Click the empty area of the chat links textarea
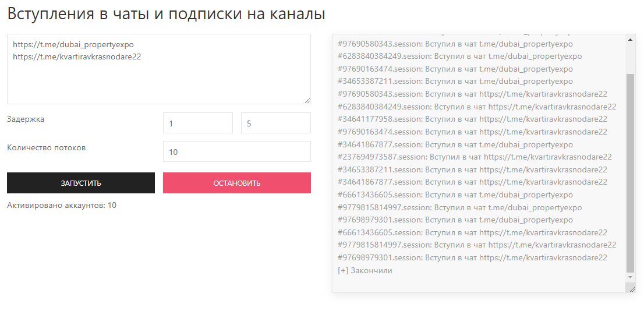The image size is (644, 311). (158, 83)
